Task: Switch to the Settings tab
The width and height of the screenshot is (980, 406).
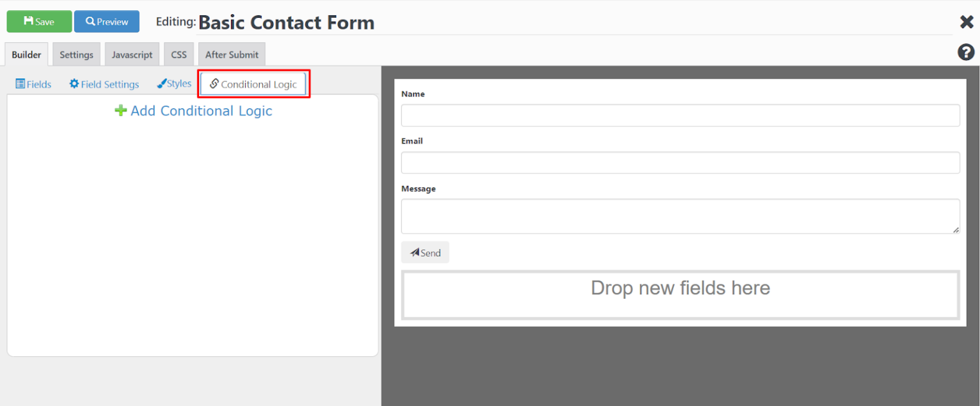Action: (76, 54)
